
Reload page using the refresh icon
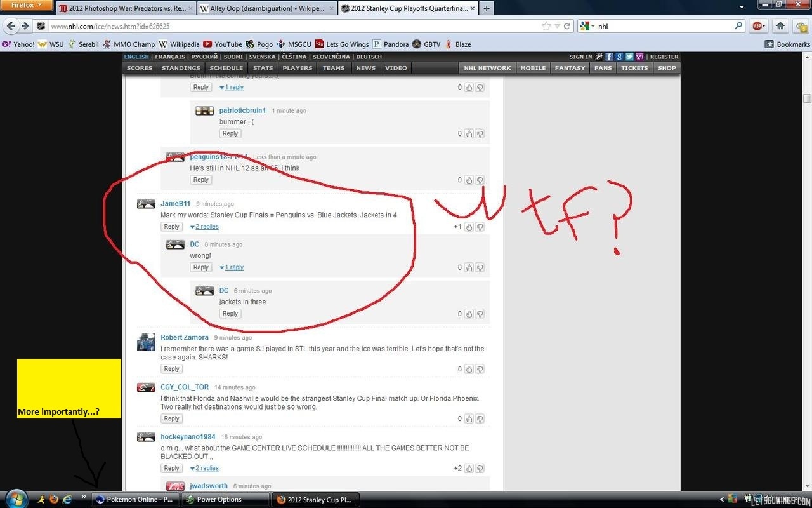[568, 26]
